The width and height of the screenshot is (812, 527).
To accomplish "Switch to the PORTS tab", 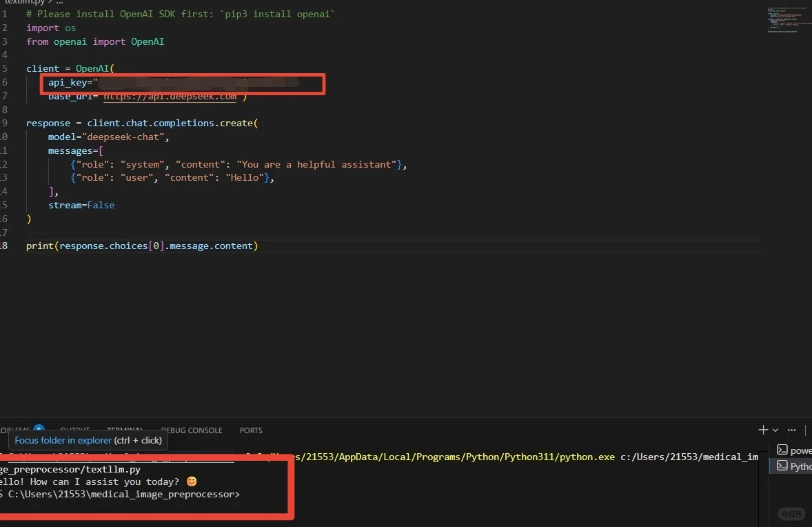I will 251,430.
